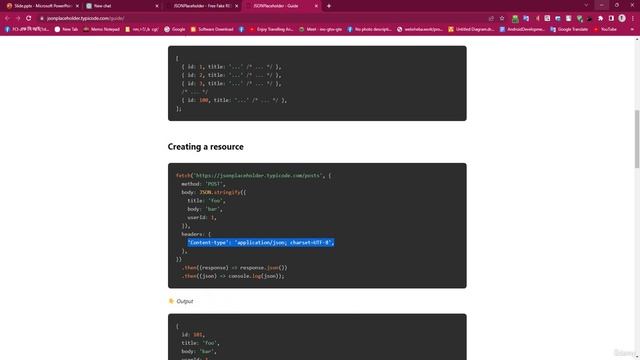Screen dimensions: 640x360
Task: Click the green extension icon in toolbar
Action: coord(515,18)
